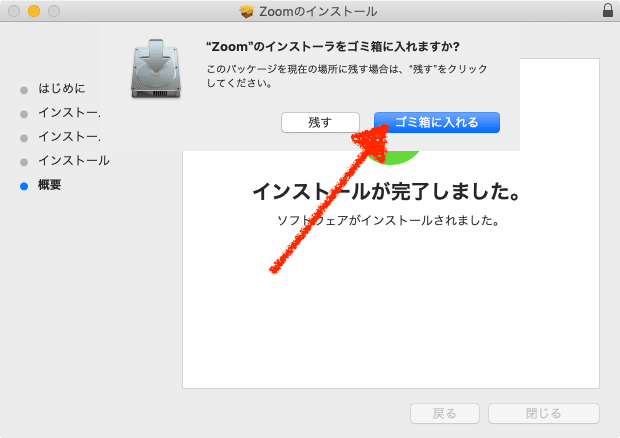The height and width of the screenshot is (438, 620).
Task: Click the dialog title about ゴミ箱に入れますか?
Action: (333, 47)
